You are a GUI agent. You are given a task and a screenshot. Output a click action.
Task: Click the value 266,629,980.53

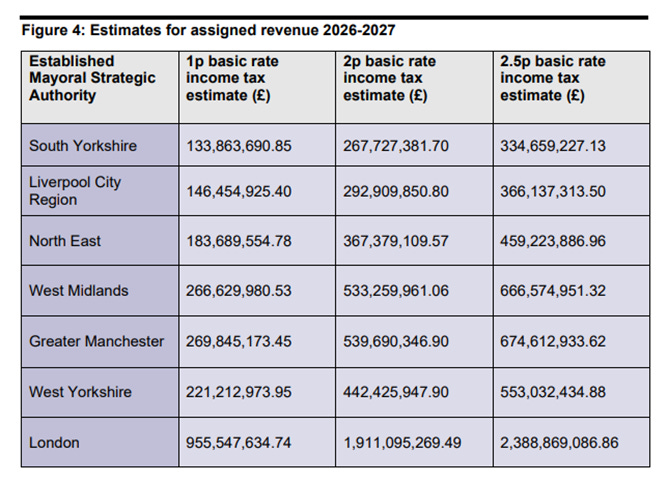tap(239, 291)
